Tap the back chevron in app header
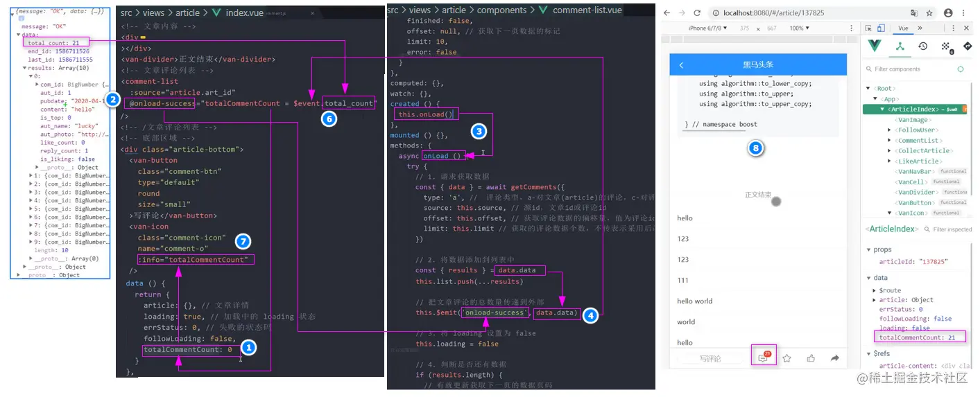980x397 pixels. tap(681, 65)
